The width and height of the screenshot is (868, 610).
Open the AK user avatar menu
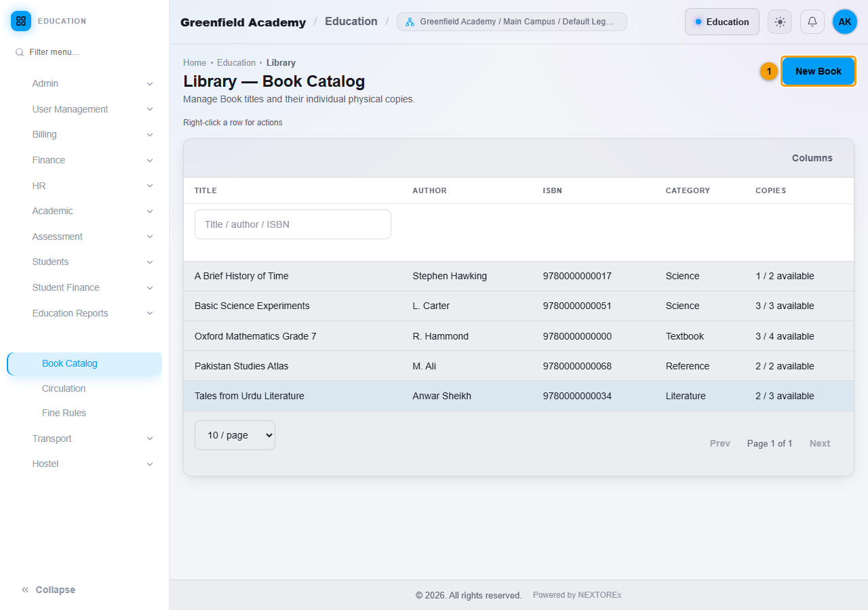coord(845,22)
